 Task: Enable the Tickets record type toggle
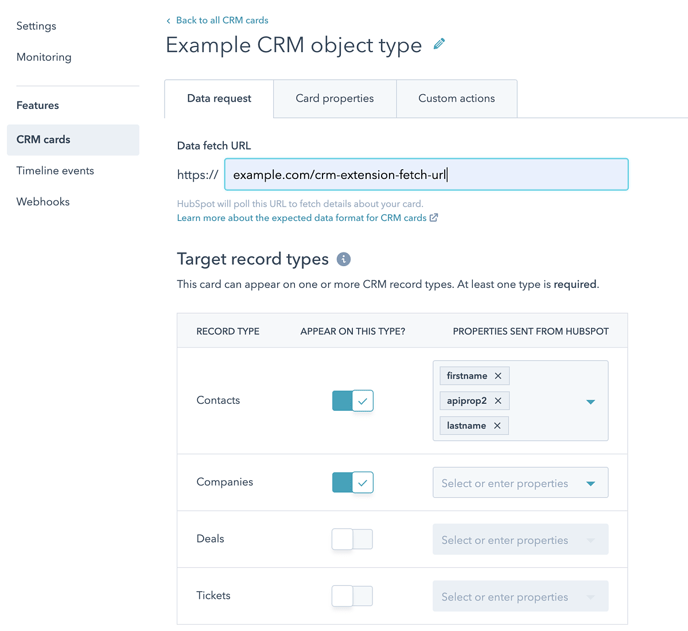click(x=352, y=596)
